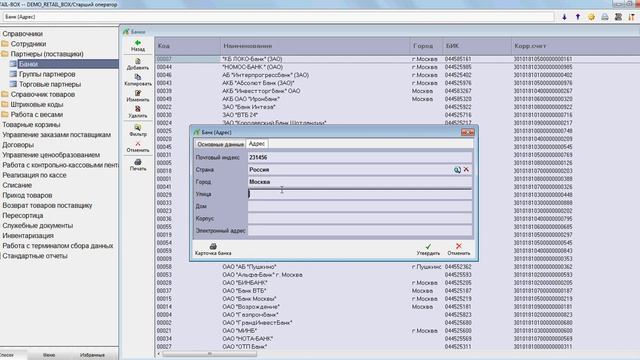Open Реализация по кассе section
The width and height of the screenshot is (640, 360).
[34, 175]
